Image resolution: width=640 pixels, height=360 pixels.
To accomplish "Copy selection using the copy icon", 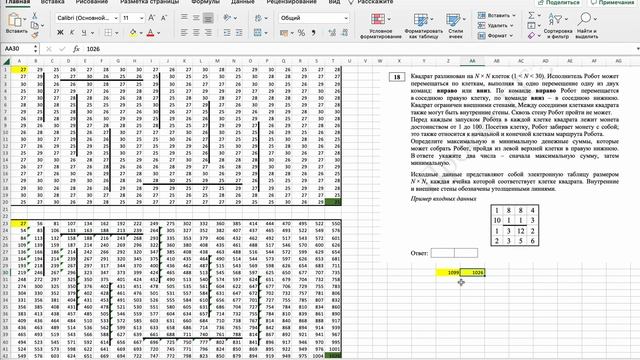I will click(x=35, y=25).
